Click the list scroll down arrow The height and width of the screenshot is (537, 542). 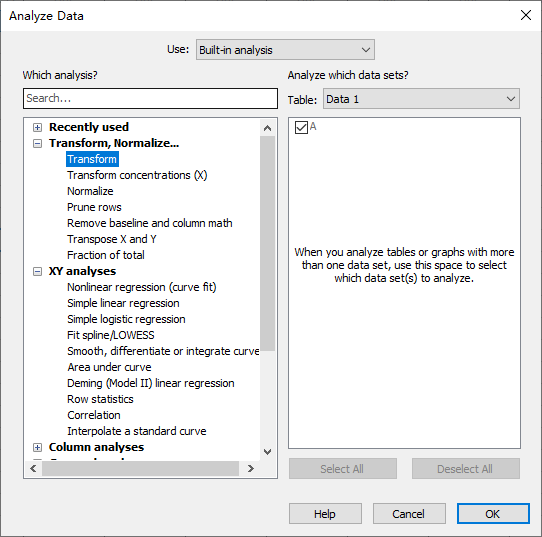point(267,452)
